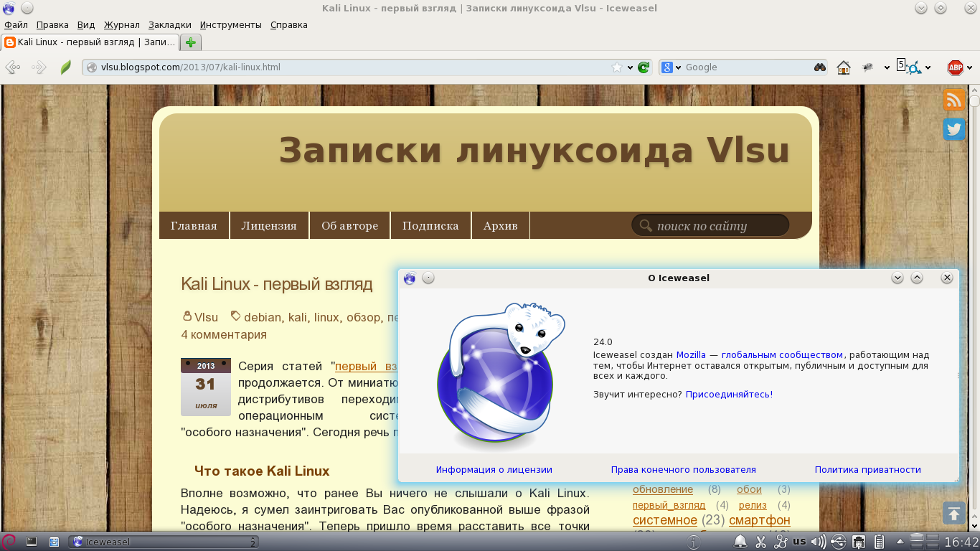This screenshot has height=551, width=980.
Task: Click the second taskbar launcher icon beside the terminal
Action: [54, 542]
